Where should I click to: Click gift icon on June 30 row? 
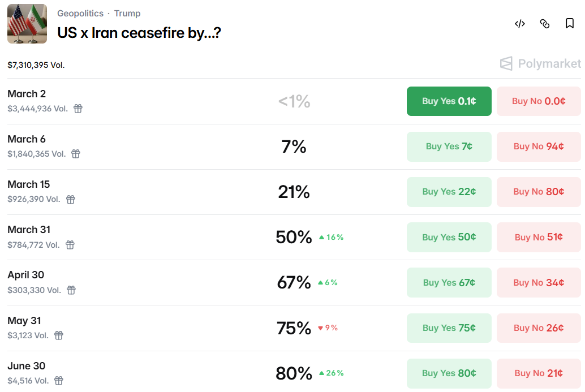tap(59, 381)
